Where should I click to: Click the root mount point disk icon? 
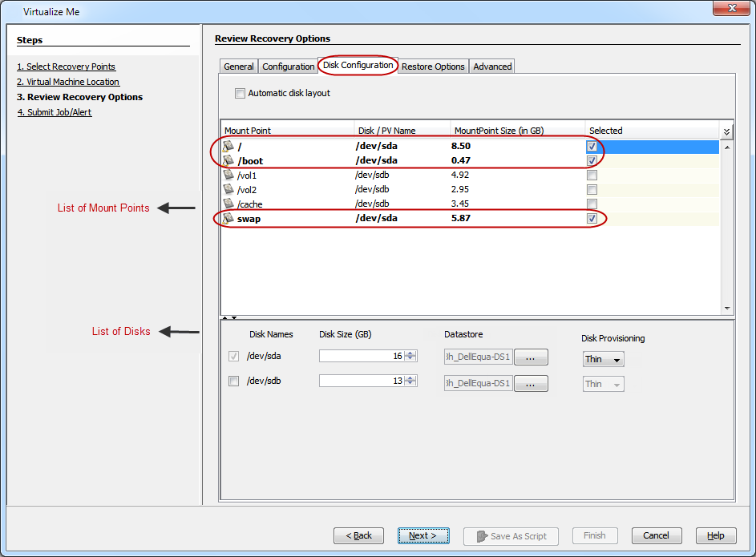coord(228,147)
